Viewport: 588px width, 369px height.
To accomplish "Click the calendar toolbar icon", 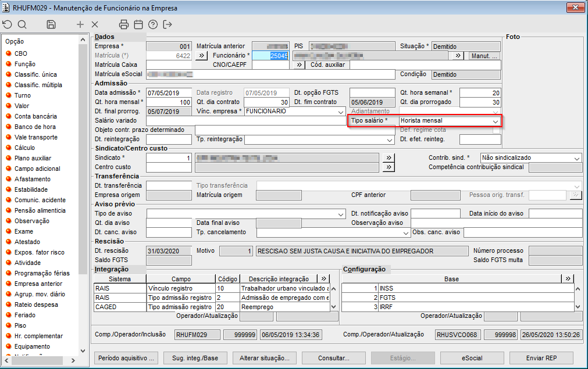I will click(x=138, y=25).
